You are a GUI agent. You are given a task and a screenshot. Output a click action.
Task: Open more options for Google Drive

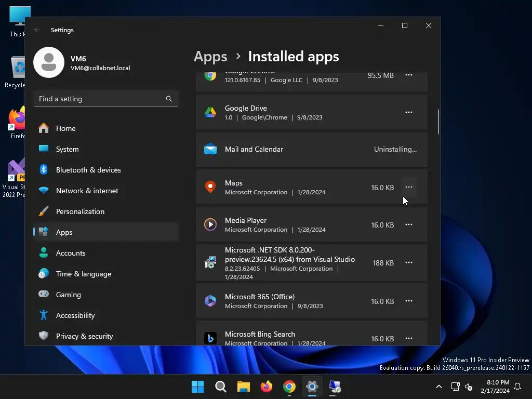(x=409, y=112)
